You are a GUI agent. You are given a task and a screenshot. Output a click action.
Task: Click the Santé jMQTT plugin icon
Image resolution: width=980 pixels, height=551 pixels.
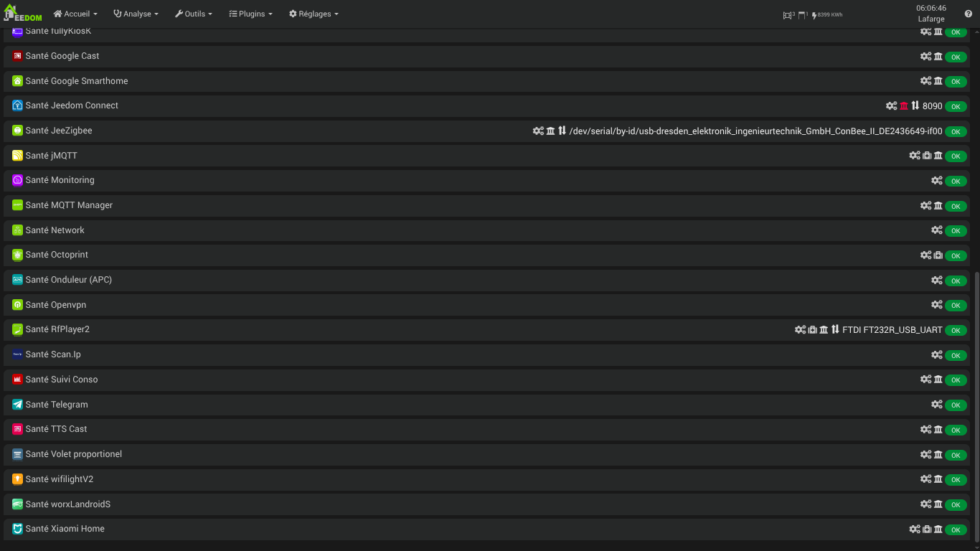click(17, 156)
